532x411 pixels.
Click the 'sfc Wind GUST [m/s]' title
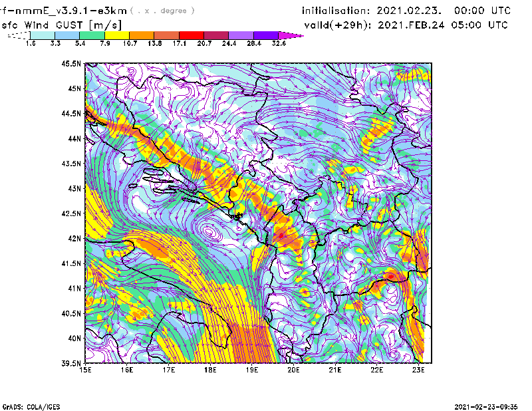62,25
